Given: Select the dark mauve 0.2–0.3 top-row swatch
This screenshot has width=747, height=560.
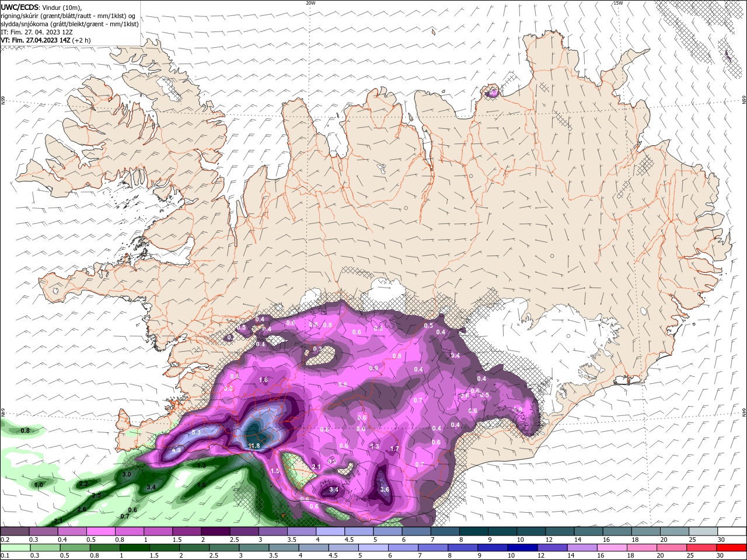Looking at the screenshot, I should pos(15,531).
